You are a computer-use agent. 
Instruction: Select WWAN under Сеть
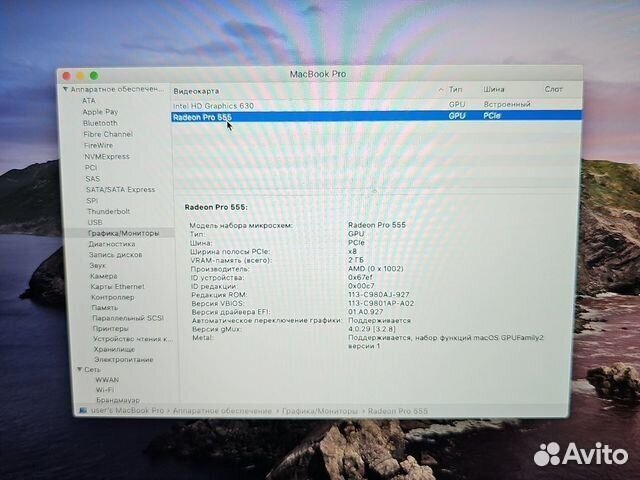click(107, 380)
